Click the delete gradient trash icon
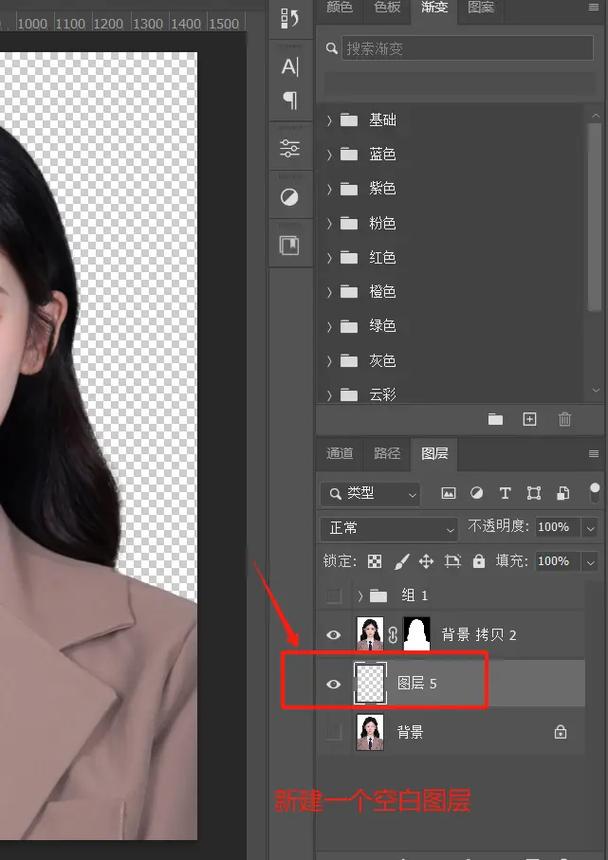Viewport: 608px width, 860px height. point(565,420)
